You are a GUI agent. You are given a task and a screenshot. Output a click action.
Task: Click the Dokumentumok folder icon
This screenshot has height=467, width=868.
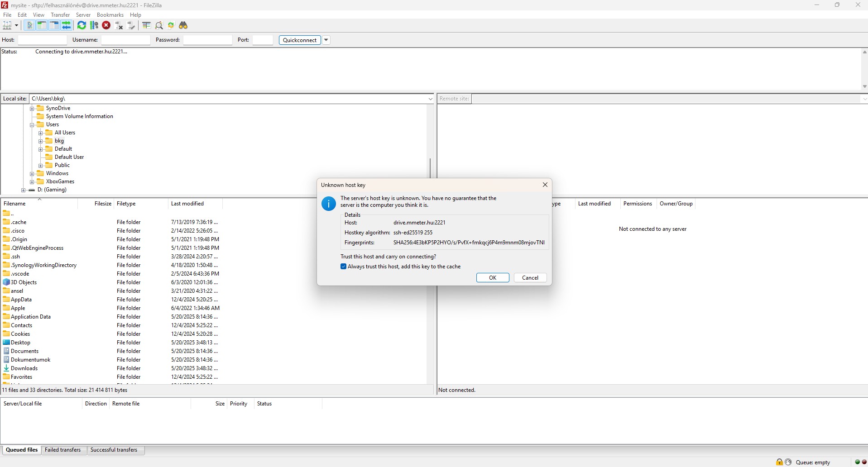click(6, 359)
